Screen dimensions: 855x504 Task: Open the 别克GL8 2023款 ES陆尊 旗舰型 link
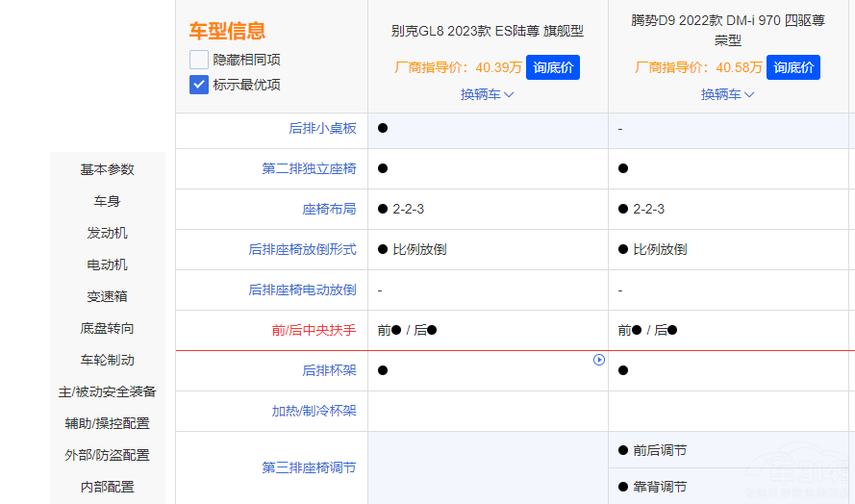pyautogui.click(x=487, y=31)
